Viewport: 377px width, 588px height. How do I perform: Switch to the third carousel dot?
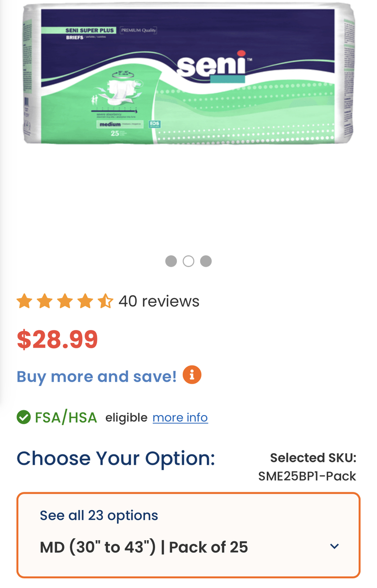pyautogui.click(x=206, y=261)
